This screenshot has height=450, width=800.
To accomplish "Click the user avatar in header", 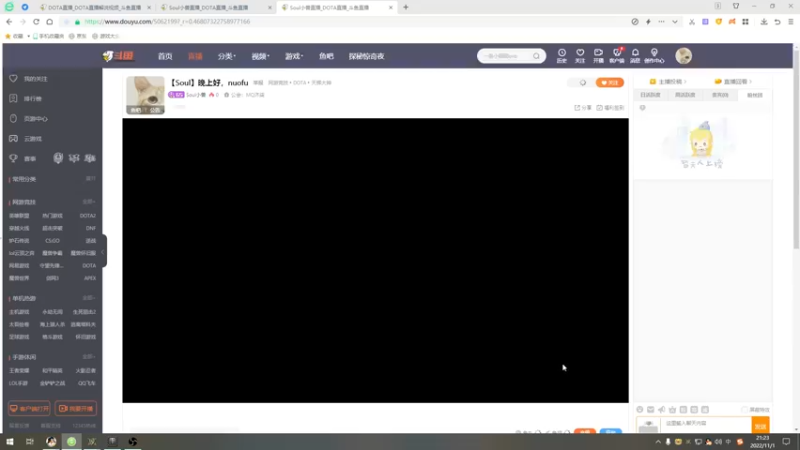I will (684, 56).
